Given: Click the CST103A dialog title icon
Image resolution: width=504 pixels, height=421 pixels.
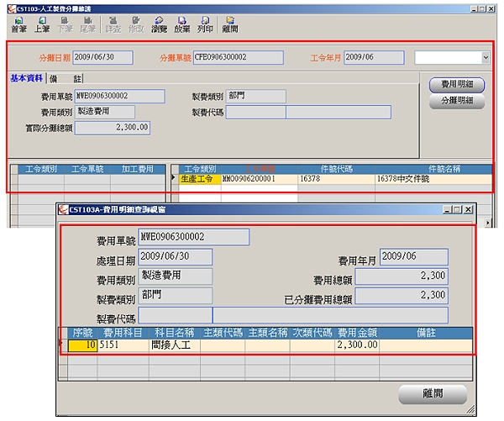Looking at the screenshot, I should [63, 210].
